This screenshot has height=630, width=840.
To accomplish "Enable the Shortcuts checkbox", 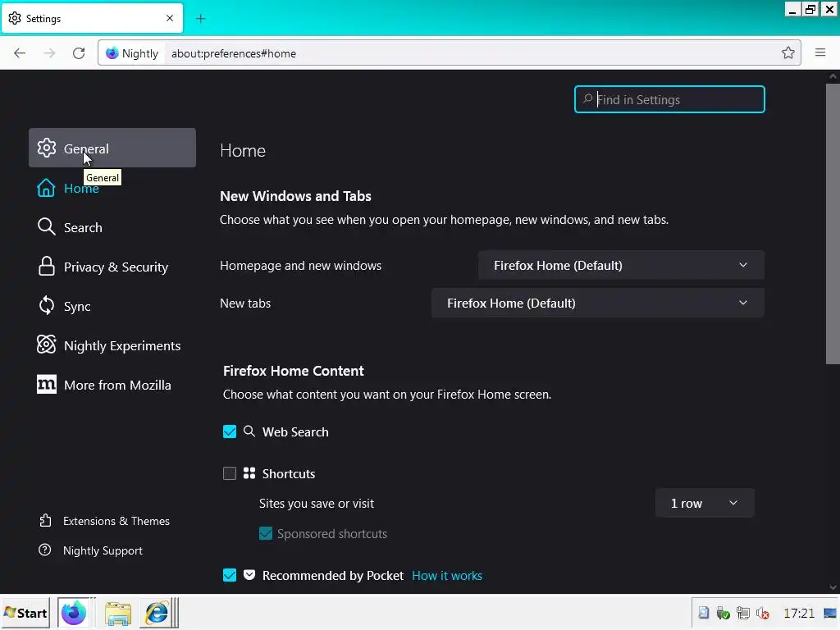I will point(230,473).
